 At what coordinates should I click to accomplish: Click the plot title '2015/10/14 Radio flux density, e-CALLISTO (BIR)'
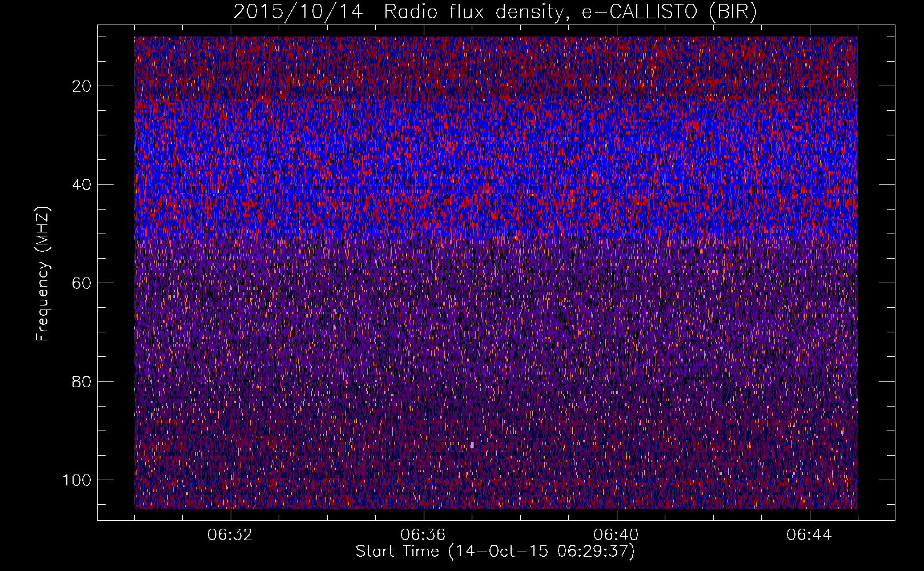[x=495, y=12]
